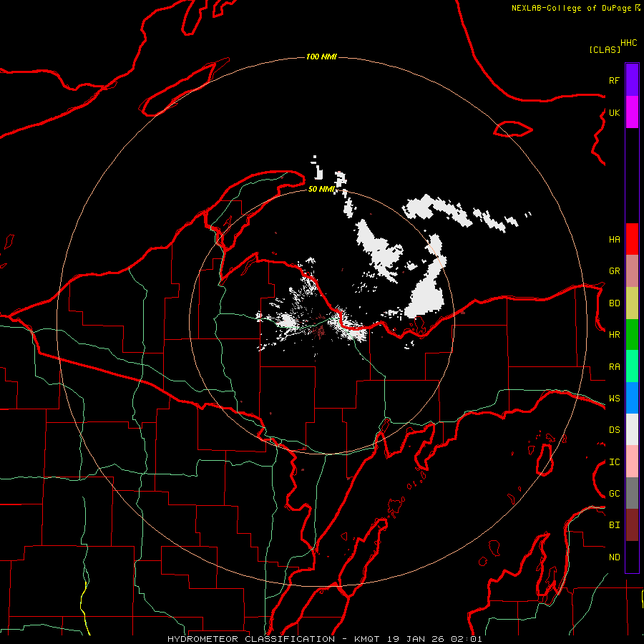Click the 'HA' legend label
Image resolution: width=644 pixels, height=644 pixels.
[614, 240]
